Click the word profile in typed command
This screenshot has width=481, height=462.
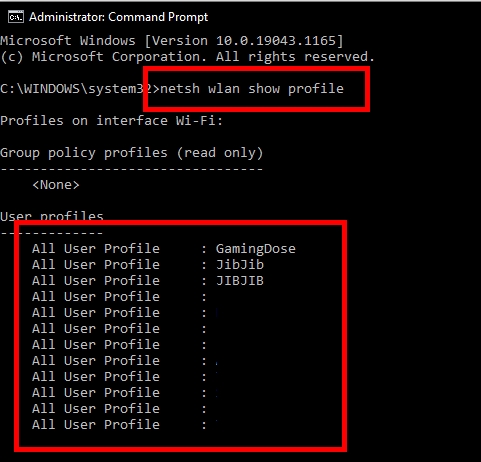(316, 89)
